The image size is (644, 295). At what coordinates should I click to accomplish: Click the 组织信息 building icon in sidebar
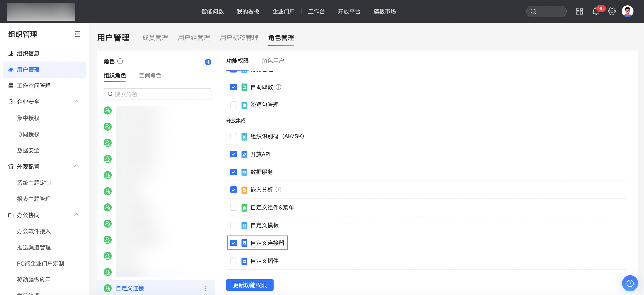(x=11, y=53)
